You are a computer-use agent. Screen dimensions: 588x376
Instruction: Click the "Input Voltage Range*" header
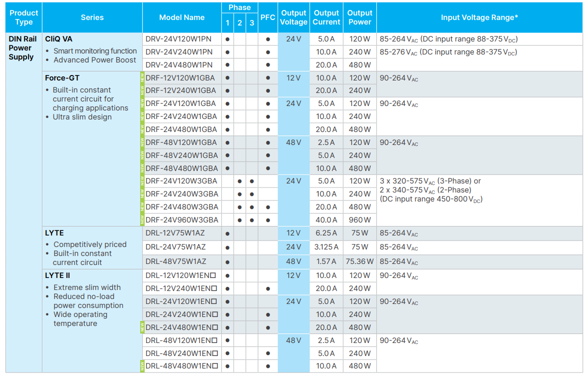pos(479,17)
